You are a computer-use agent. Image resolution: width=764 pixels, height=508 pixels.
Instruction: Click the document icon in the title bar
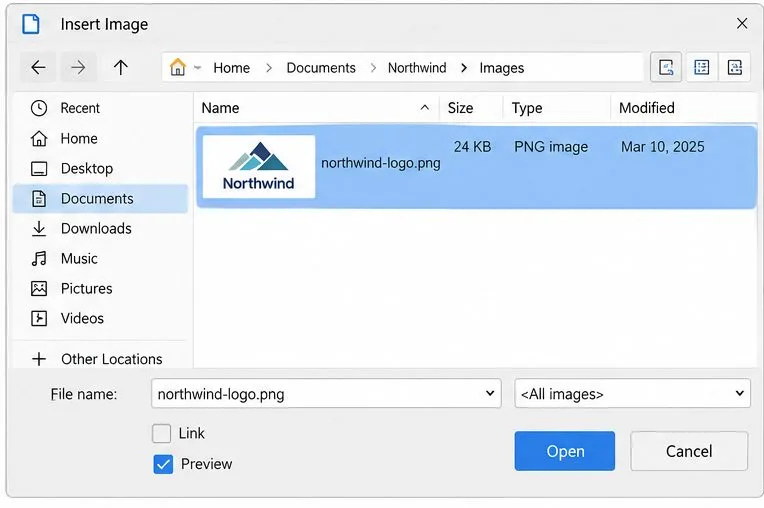click(x=31, y=24)
